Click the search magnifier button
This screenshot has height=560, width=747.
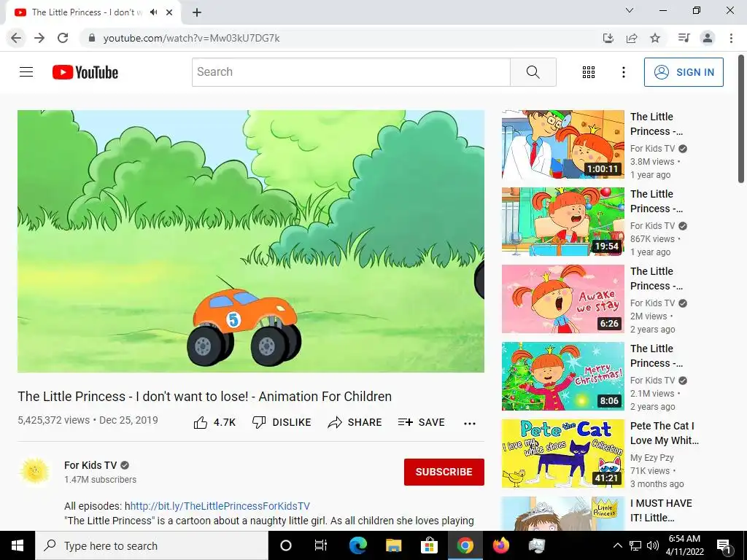click(533, 72)
